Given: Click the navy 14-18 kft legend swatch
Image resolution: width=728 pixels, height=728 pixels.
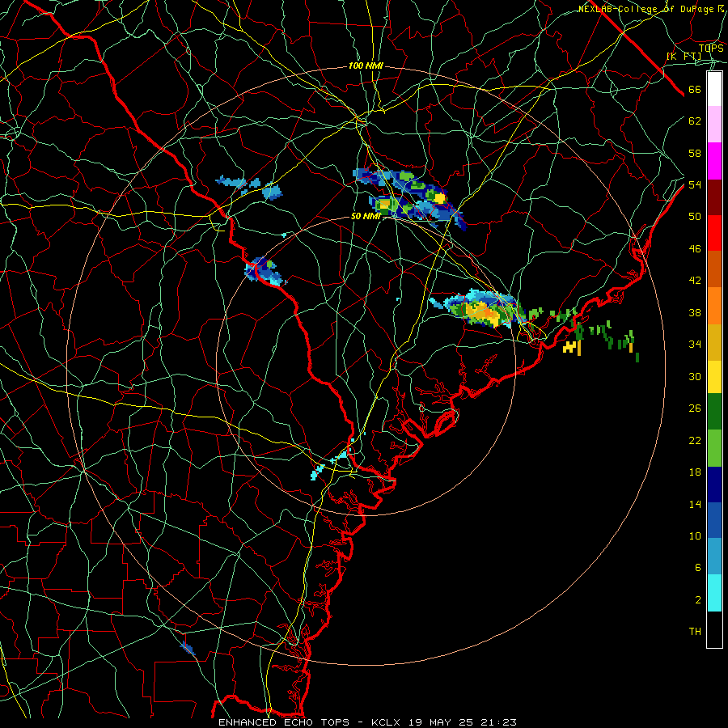Looking at the screenshot, I should click(714, 485).
